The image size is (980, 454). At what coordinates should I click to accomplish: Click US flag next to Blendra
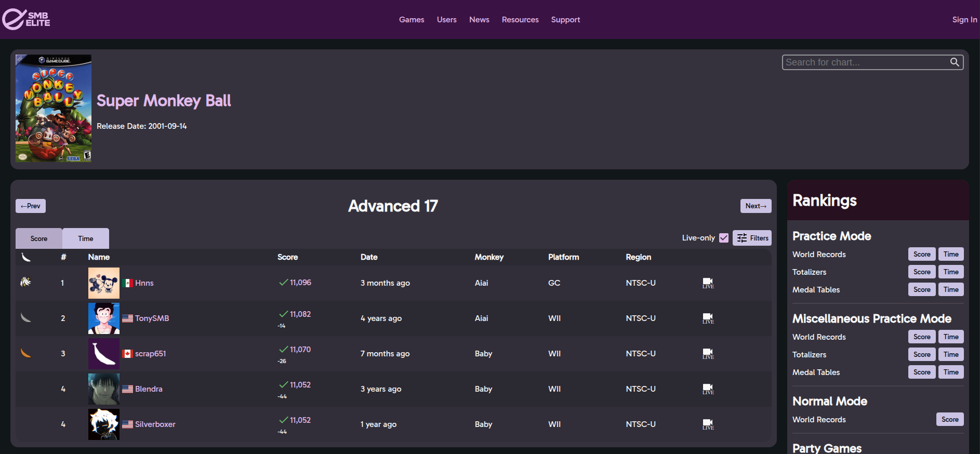[127, 389]
